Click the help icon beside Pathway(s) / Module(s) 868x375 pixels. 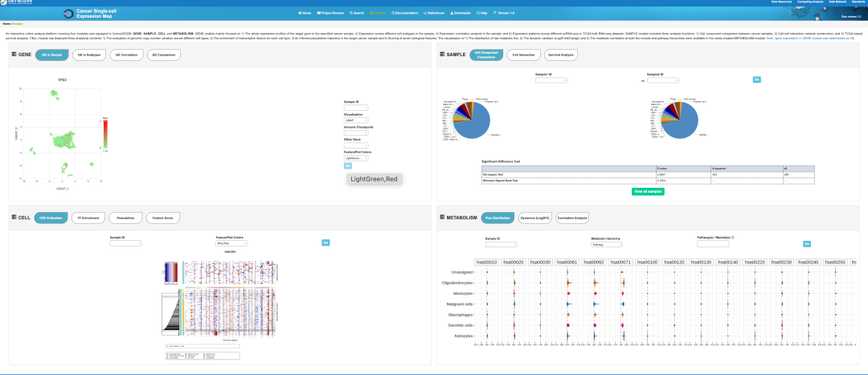(733, 237)
